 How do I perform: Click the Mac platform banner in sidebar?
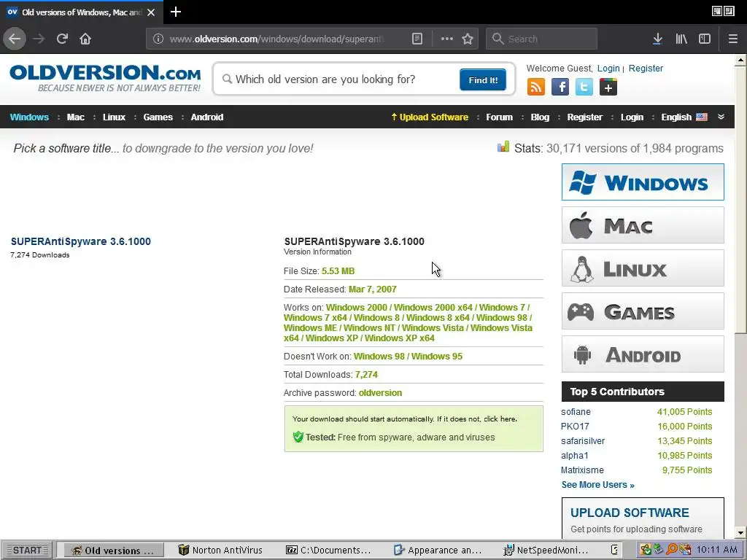[643, 225]
